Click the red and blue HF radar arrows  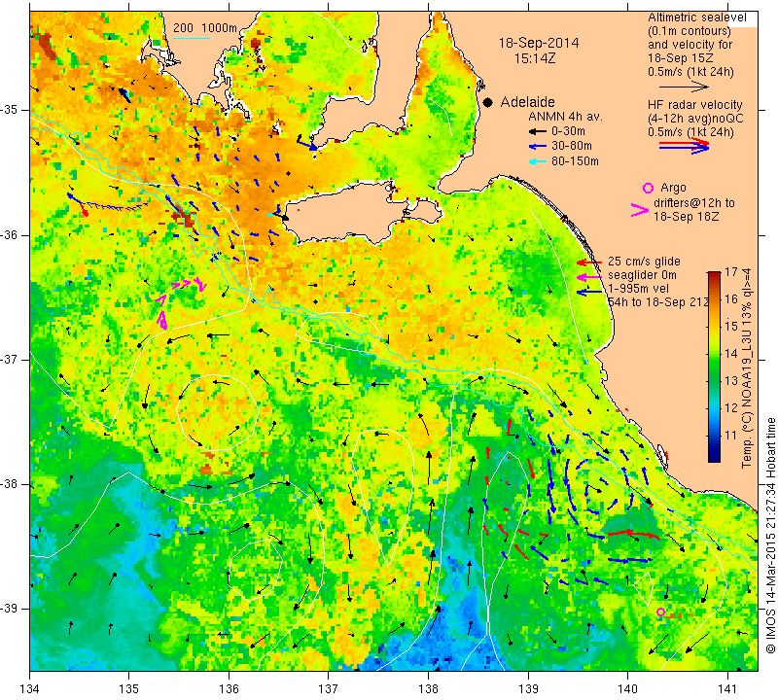[x=684, y=146]
